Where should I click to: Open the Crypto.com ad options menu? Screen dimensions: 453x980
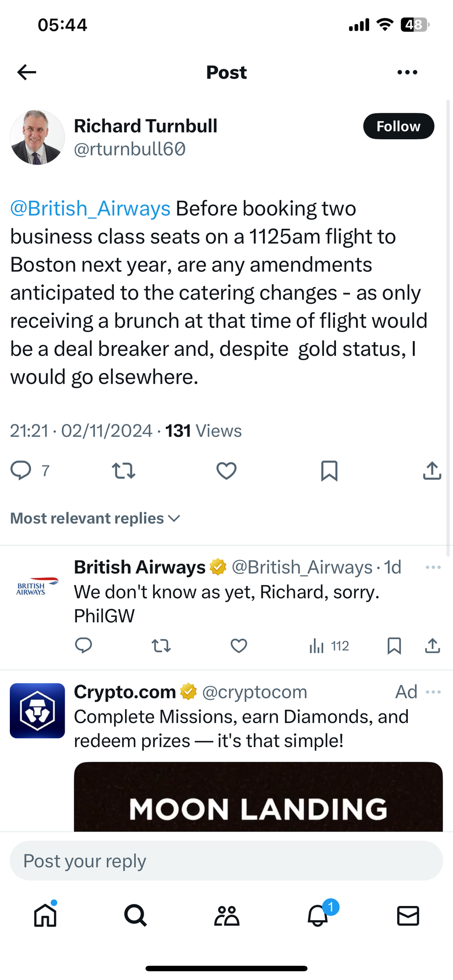point(433,692)
